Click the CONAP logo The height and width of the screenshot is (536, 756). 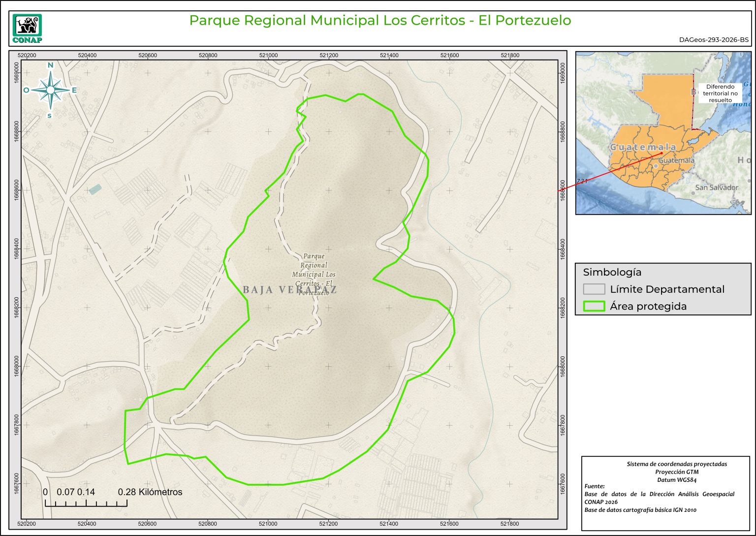[x=27, y=29]
